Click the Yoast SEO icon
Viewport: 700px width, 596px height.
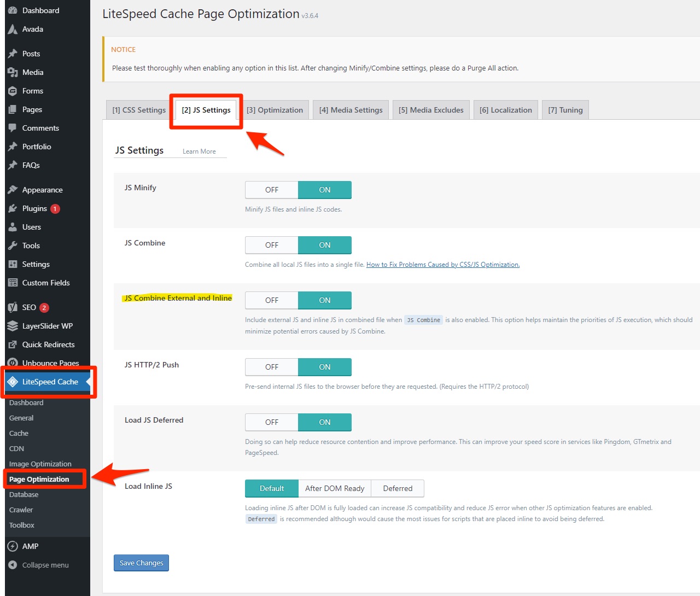(13, 307)
